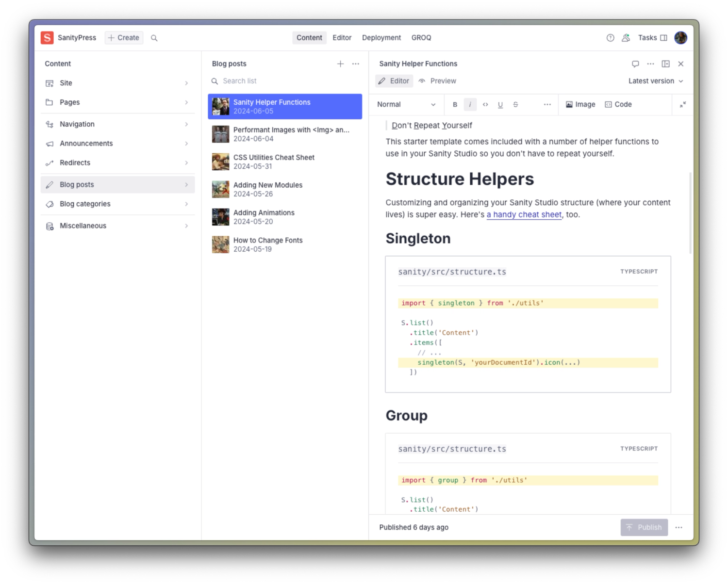Open the presence users icon
Screen dimensions: 728x584
pyautogui.click(x=626, y=38)
